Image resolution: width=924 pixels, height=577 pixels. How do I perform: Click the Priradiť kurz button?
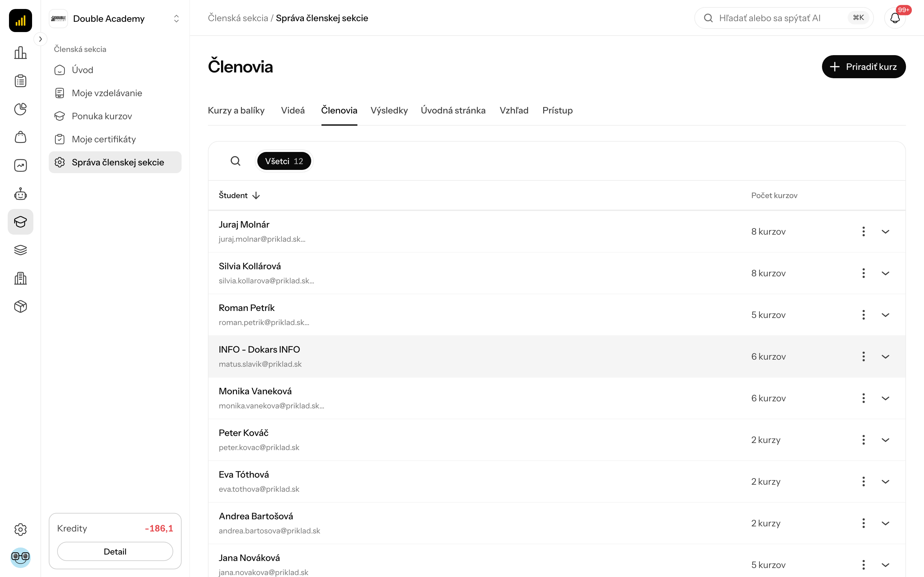[x=864, y=67]
